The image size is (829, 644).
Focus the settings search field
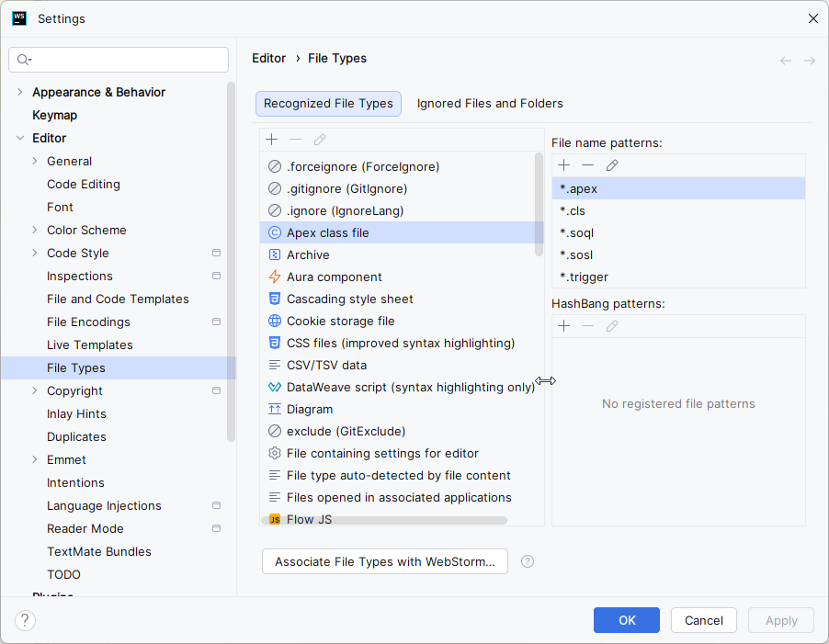point(119,60)
